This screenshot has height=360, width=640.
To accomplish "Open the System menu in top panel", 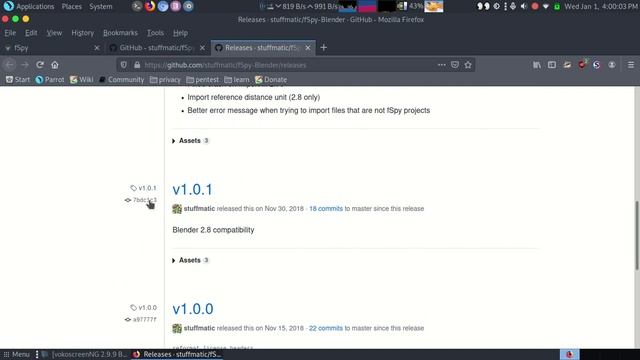I will (101, 6).
